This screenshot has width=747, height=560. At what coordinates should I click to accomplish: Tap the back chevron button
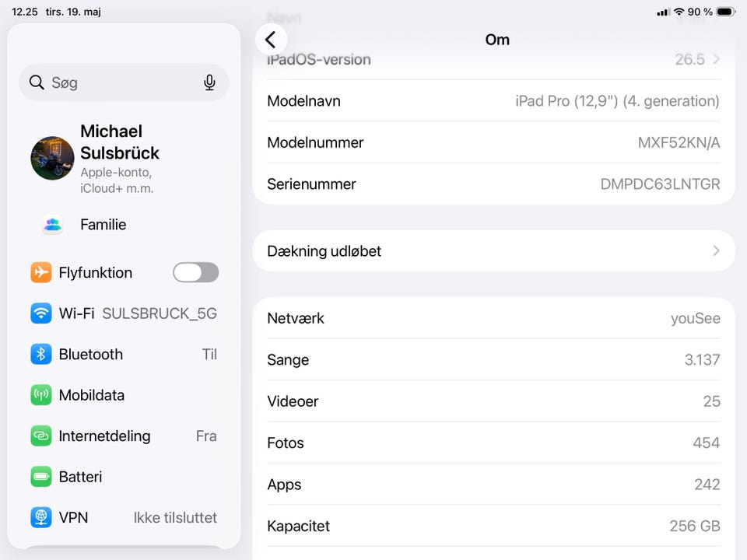point(271,40)
